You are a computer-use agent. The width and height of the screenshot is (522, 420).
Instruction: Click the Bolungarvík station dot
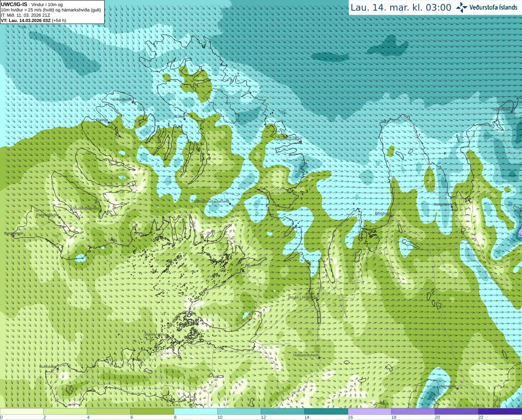click(x=133, y=102)
